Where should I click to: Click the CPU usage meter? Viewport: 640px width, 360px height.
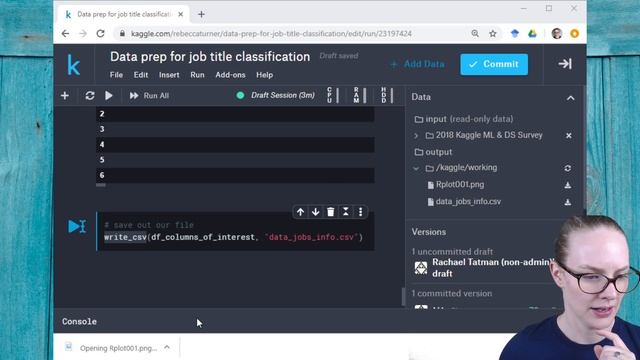coord(333,95)
